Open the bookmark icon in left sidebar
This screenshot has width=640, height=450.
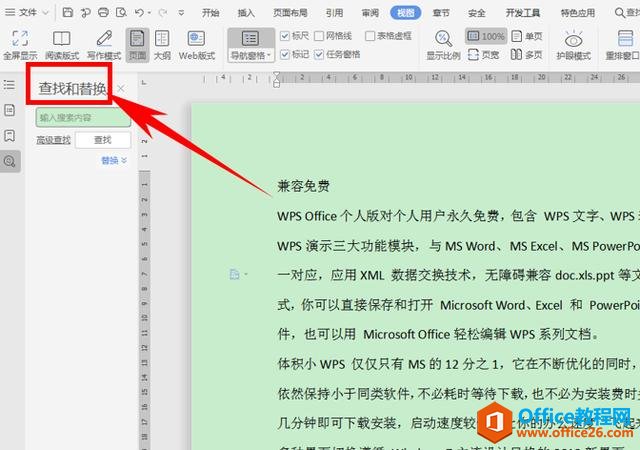pyautogui.click(x=9, y=135)
